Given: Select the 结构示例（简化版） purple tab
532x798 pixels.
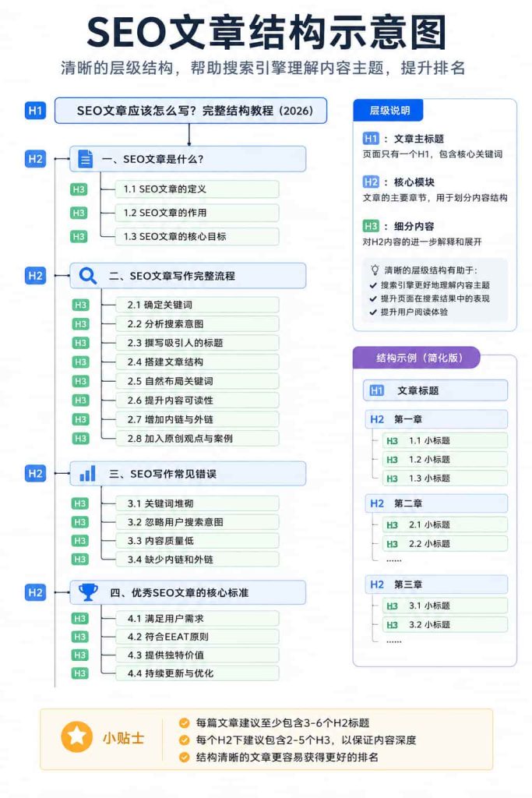Looking at the screenshot, I should pyautogui.click(x=417, y=358).
